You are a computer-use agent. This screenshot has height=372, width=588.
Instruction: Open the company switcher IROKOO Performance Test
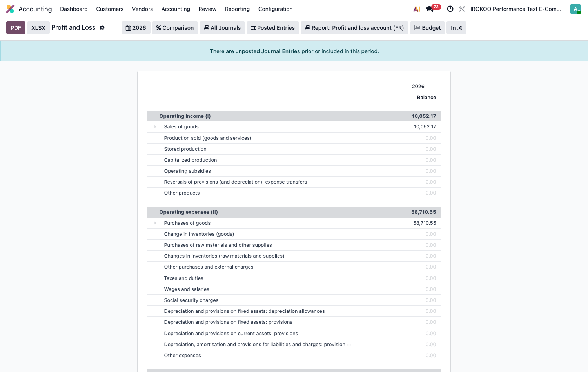pyautogui.click(x=515, y=9)
